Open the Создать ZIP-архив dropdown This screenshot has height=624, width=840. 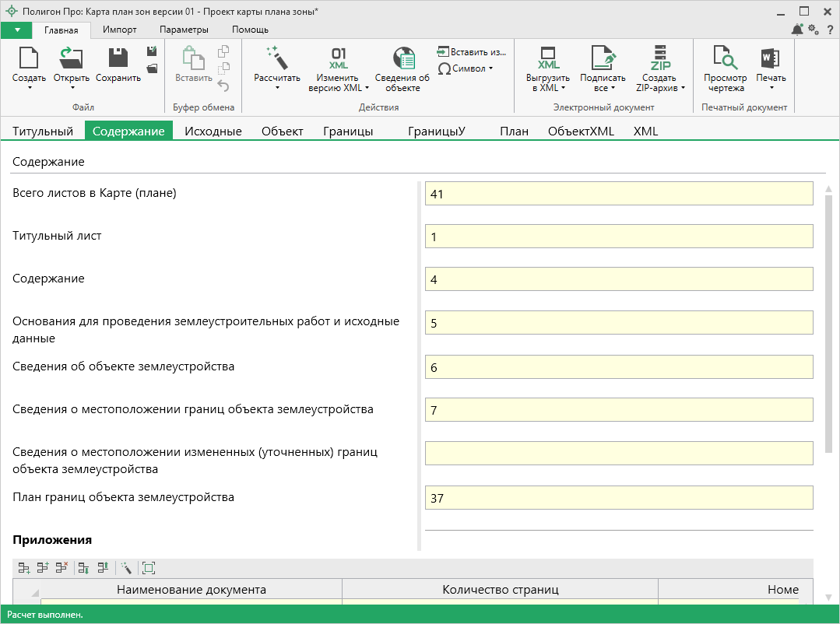[683, 88]
